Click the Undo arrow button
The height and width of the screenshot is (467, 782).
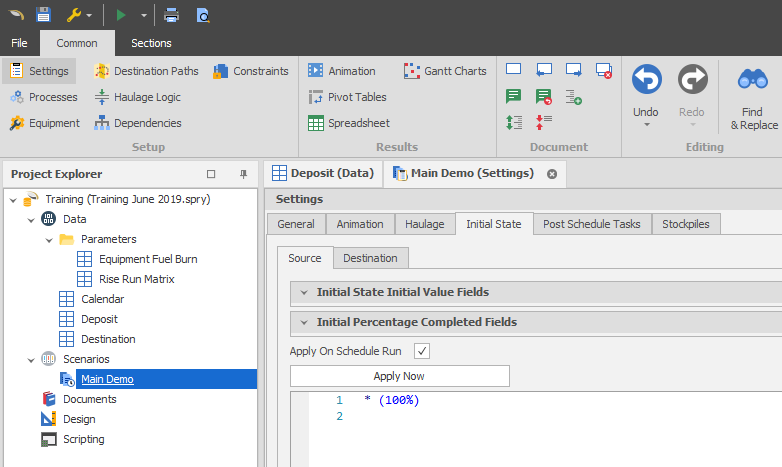point(646,80)
